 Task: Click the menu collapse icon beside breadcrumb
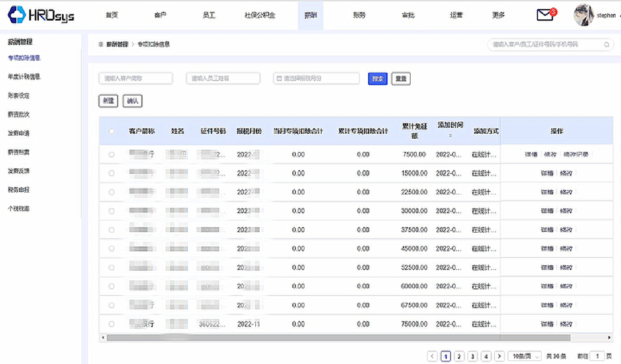(101, 45)
